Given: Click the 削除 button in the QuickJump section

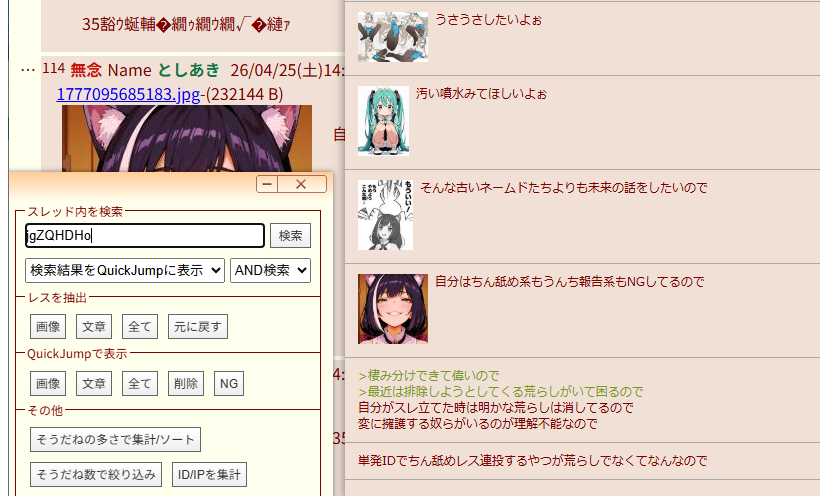Looking at the screenshot, I should pos(186,384).
